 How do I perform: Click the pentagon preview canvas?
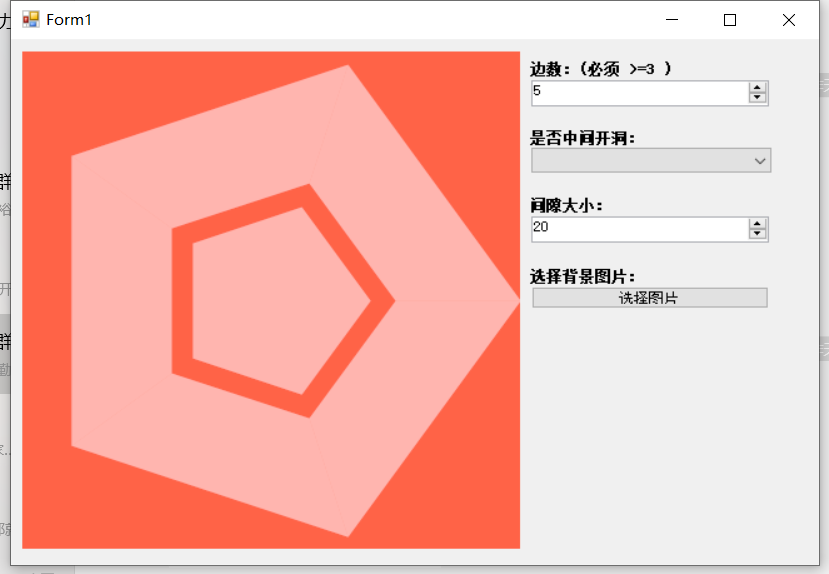pyautogui.click(x=271, y=300)
